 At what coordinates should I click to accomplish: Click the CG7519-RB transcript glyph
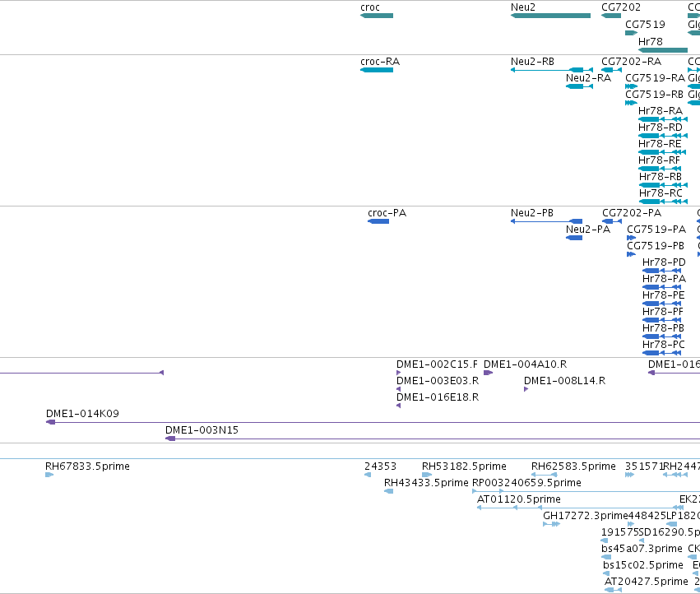(x=631, y=103)
